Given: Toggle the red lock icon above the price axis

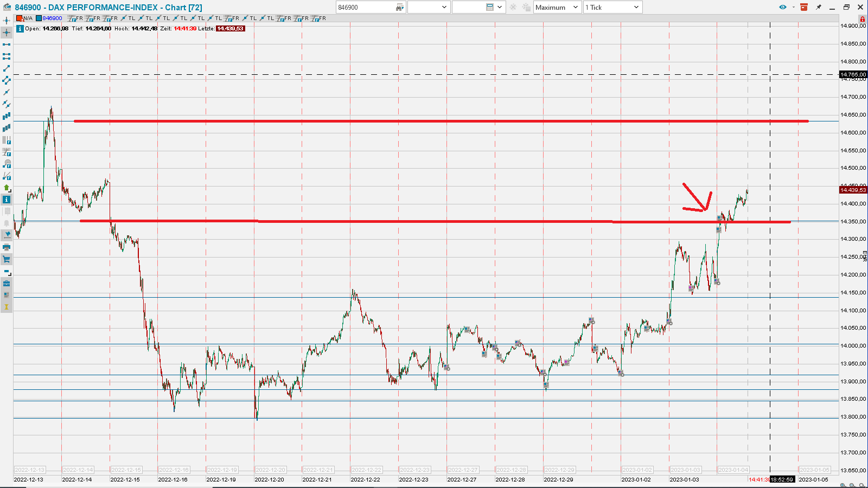Looking at the screenshot, I should coord(861,18).
